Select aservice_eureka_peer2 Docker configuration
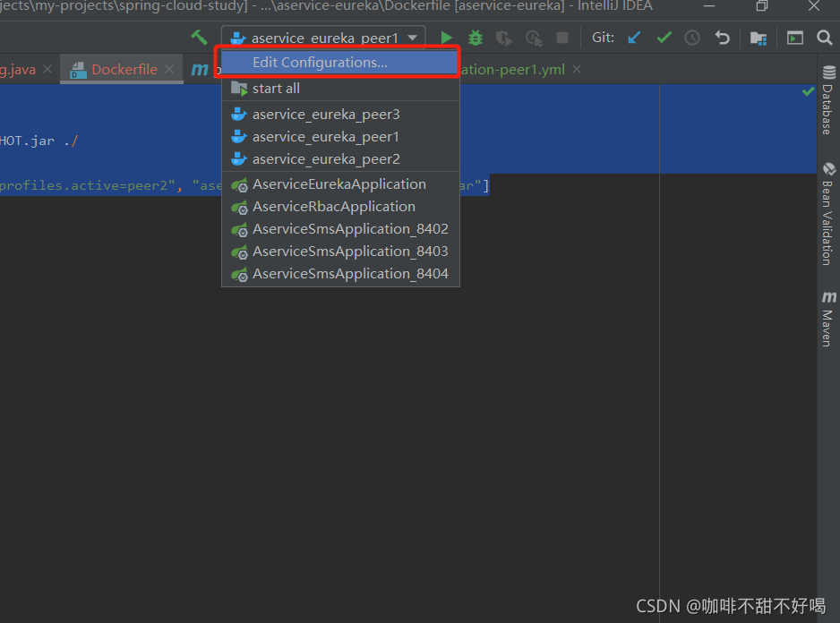The height and width of the screenshot is (623, 840). [x=340, y=159]
